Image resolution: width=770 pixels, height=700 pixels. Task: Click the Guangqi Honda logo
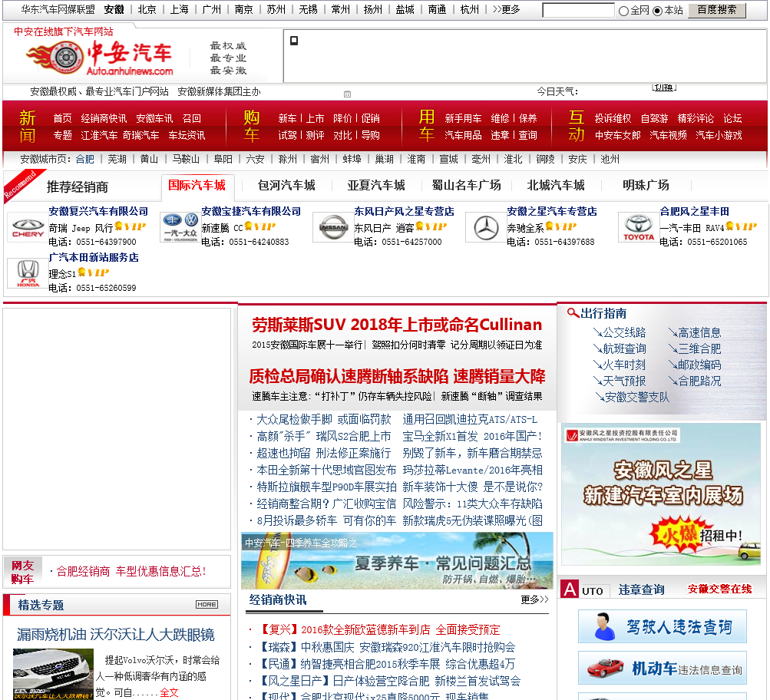[28, 273]
